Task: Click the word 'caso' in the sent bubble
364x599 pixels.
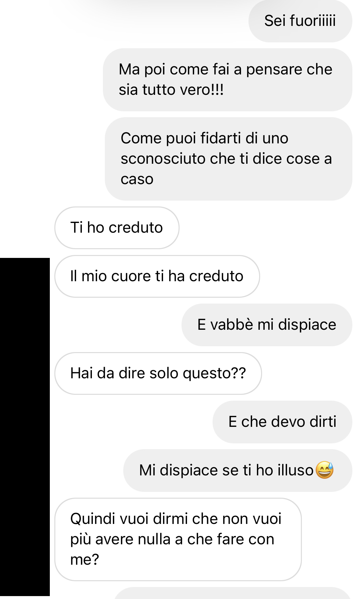Action: 137,179
